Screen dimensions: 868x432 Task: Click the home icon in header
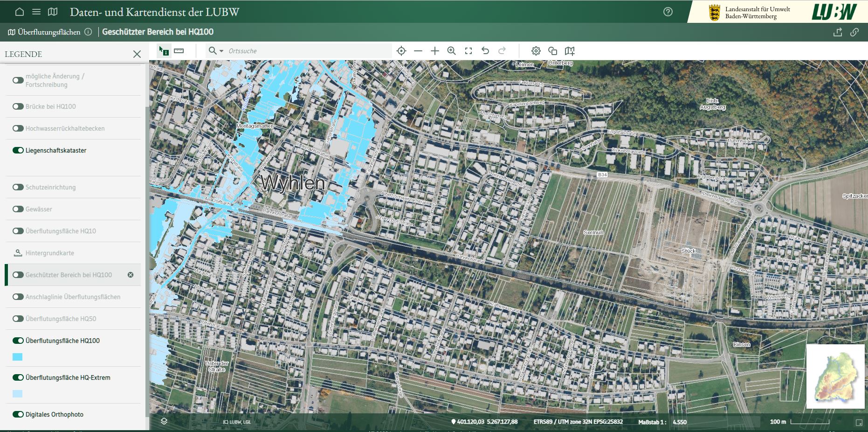[20, 12]
